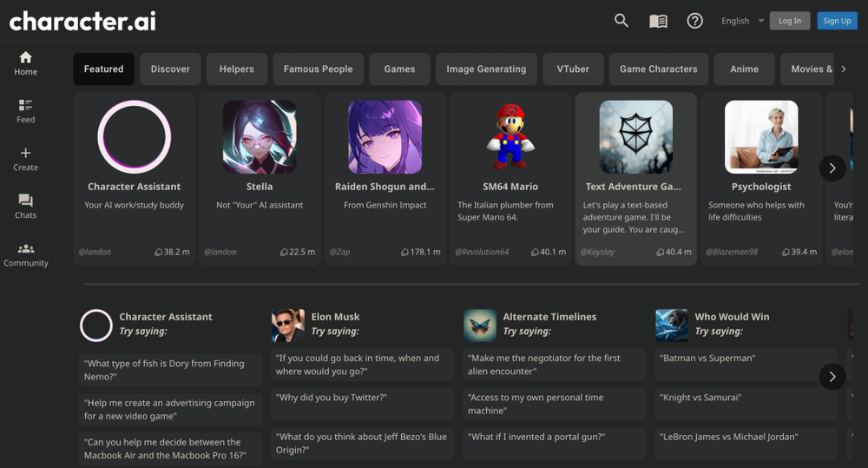Screen dimensions: 868x468
Task: Click the Log In button
Action: 789,21
